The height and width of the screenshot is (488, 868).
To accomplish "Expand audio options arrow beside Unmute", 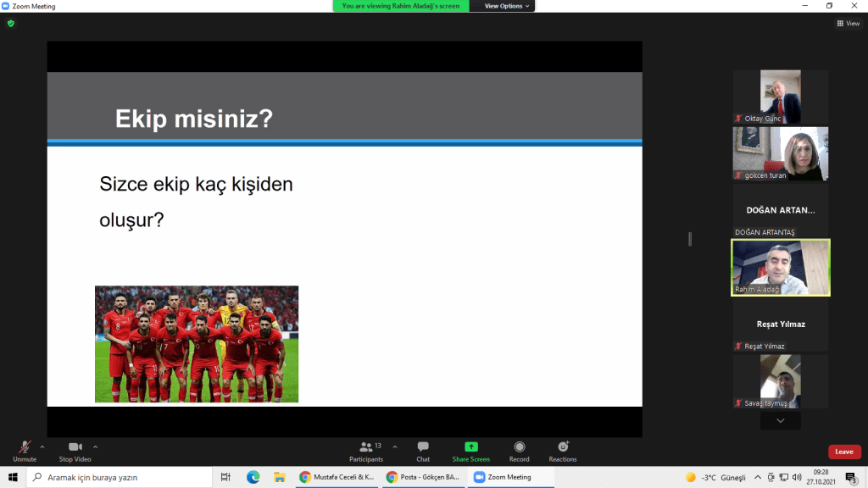I will (x=42, y=446).
